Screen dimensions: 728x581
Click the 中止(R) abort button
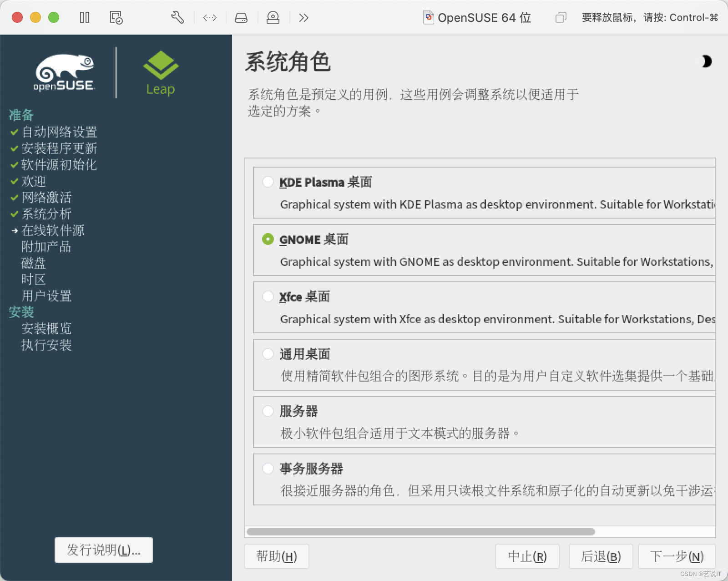coord(527,556)
